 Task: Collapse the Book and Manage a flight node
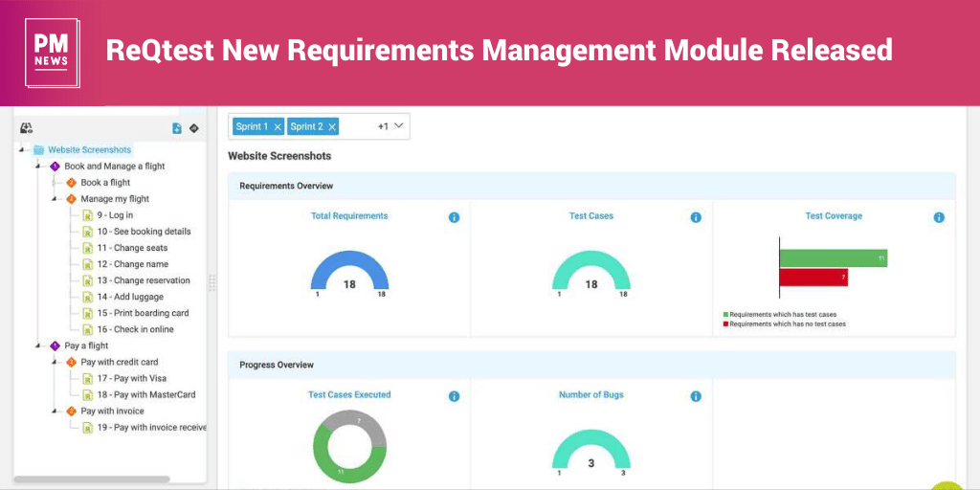(38, 167)
